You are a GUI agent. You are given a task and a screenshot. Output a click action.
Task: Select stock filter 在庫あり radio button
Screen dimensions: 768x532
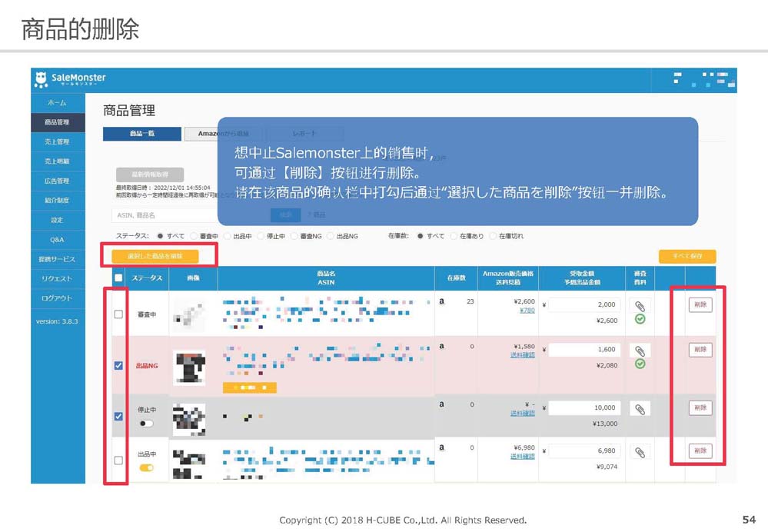pyautogui.click(x=454, y=236)
